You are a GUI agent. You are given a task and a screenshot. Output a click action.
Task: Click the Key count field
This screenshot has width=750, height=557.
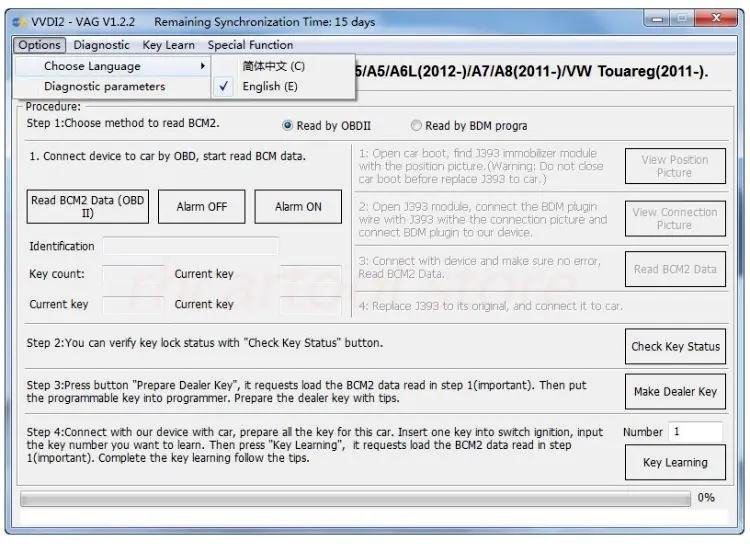(x=133, y=274)
